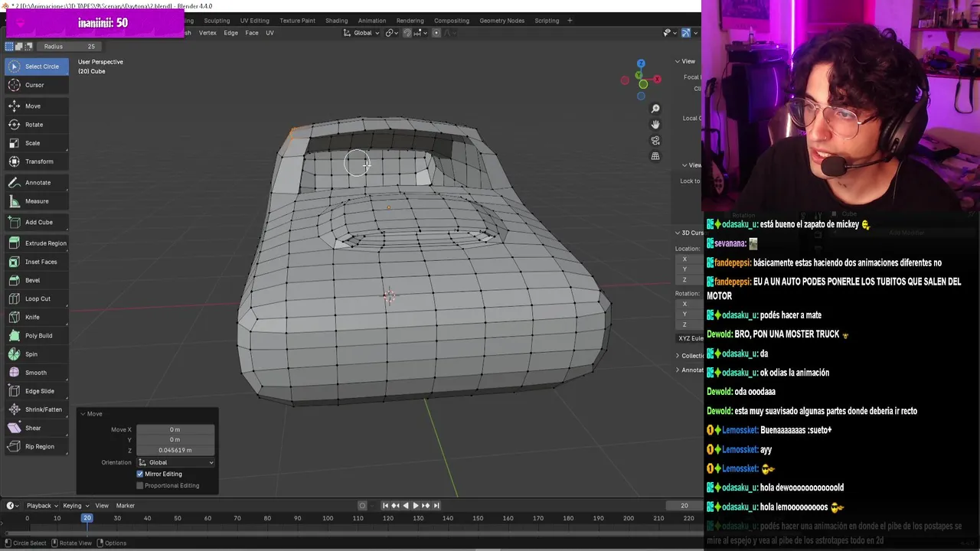Pick the Scale tool
The image size is (980, 551).
coord(36,143)
